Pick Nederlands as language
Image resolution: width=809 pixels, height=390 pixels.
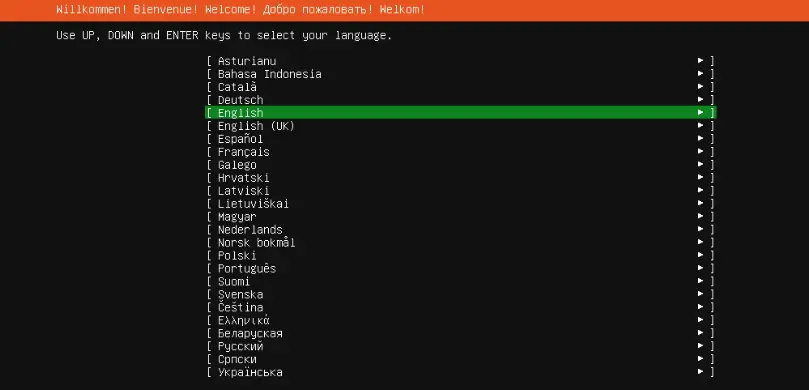pyautogui.click(x=461, y=230)
